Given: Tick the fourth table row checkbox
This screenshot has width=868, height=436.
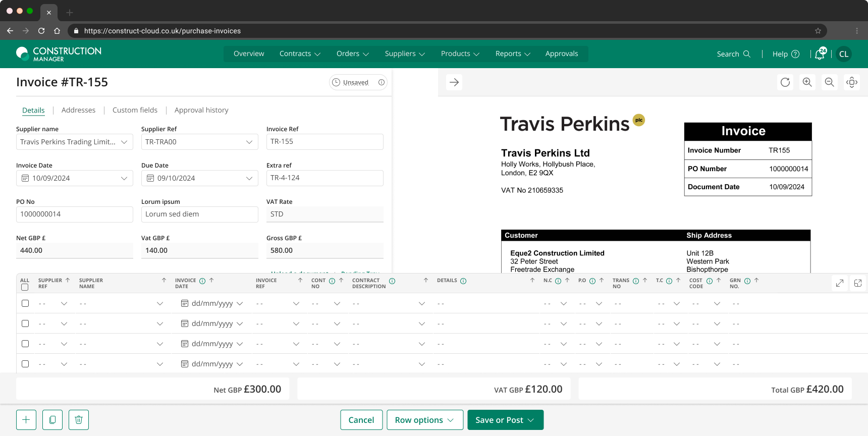Looking at the screenshot, I should [x=25, y=364].
